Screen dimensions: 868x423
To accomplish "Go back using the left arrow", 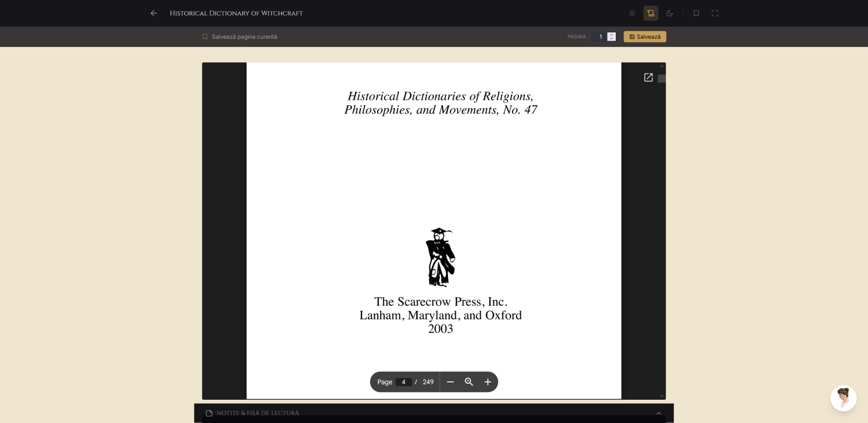I will 154,13.
